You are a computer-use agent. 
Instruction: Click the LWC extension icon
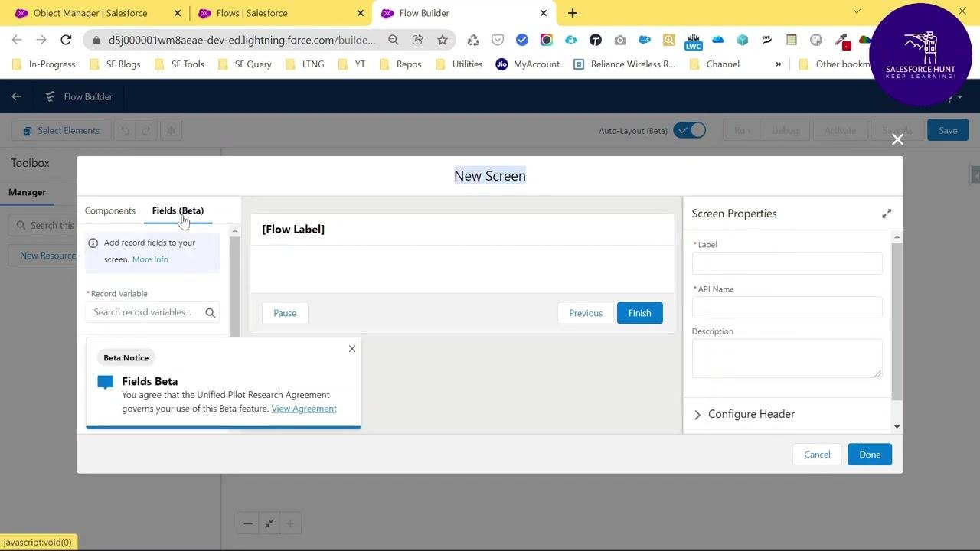click(693, 41)
